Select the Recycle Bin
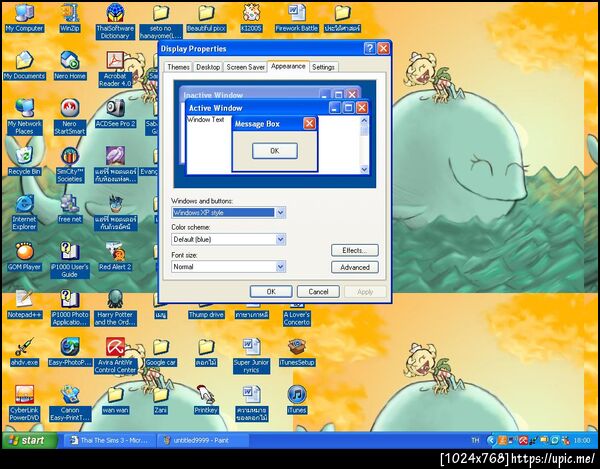600x469 pixels. point(24,161)
